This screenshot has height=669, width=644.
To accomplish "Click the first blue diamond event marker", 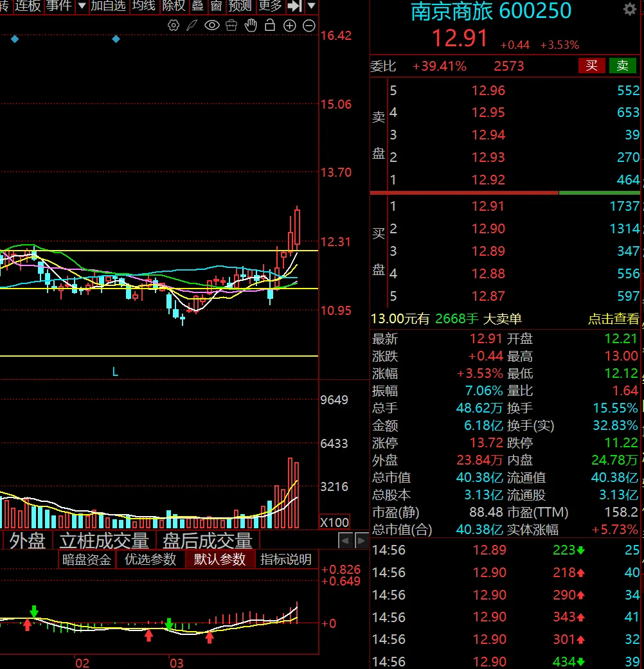I will pyautogui.click(x=15, y=39).
